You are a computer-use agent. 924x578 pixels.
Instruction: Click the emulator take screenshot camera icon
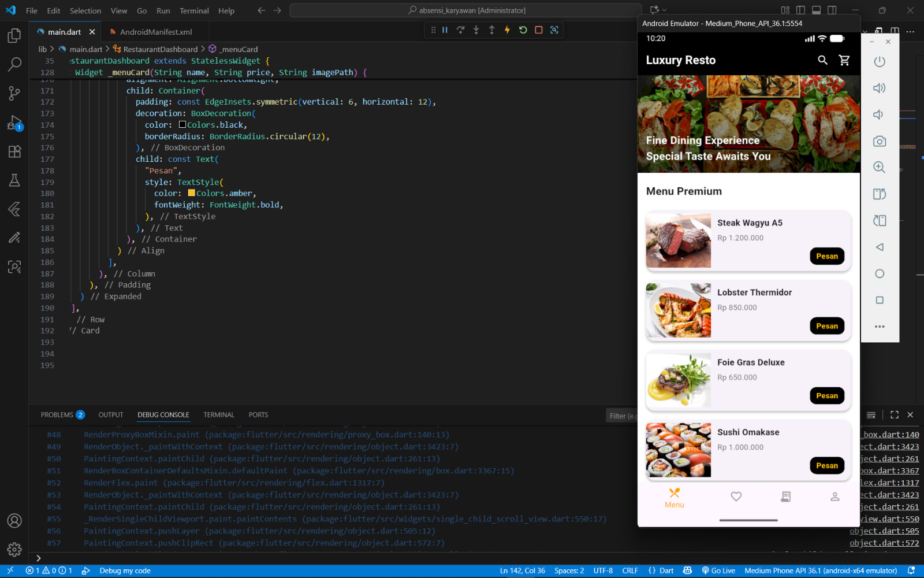[x=879, y=141]
